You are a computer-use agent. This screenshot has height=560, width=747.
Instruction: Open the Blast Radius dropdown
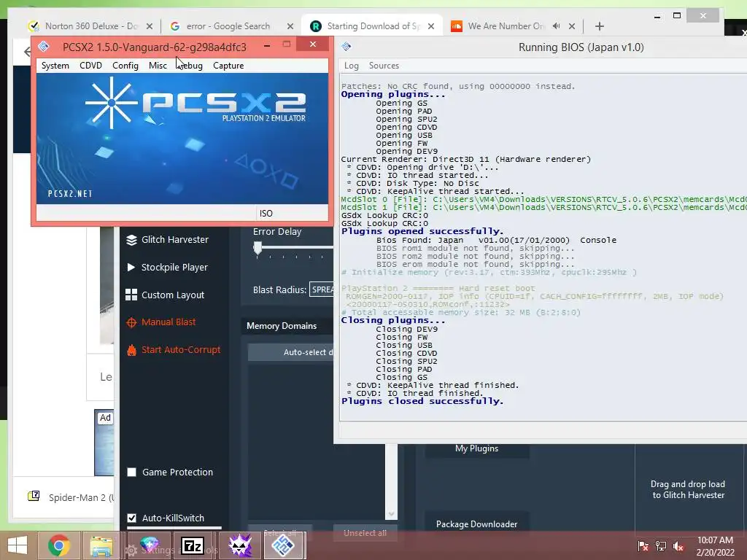click(322, 289)
